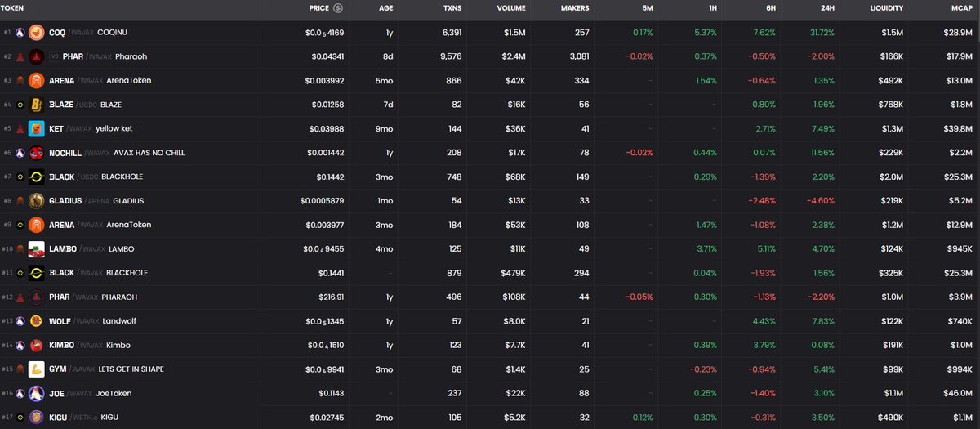Click the NOCHILL token logo
The image size is (980, 429).
(37, 153)
